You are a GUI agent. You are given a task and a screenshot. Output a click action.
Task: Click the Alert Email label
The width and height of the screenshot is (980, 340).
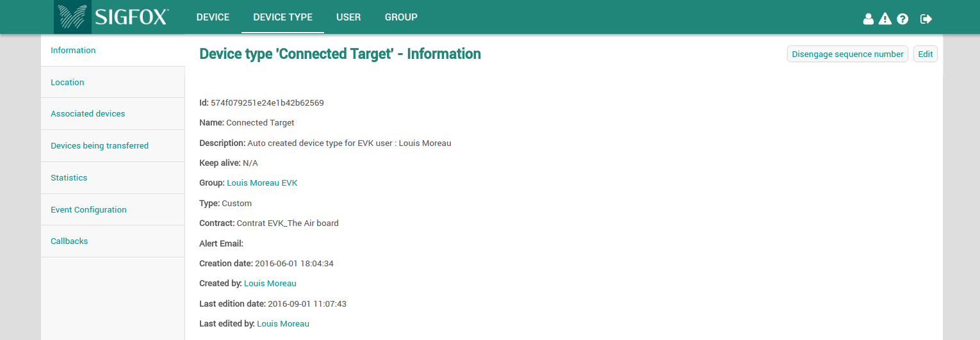coord(221,244)
